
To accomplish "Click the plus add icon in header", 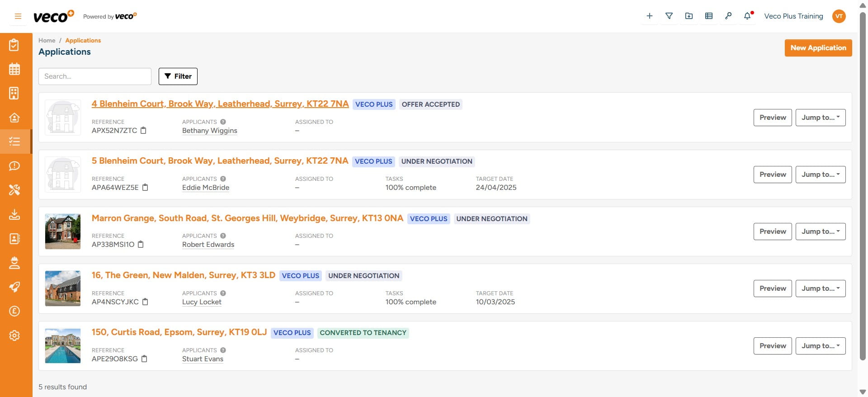I will point(650,16).
